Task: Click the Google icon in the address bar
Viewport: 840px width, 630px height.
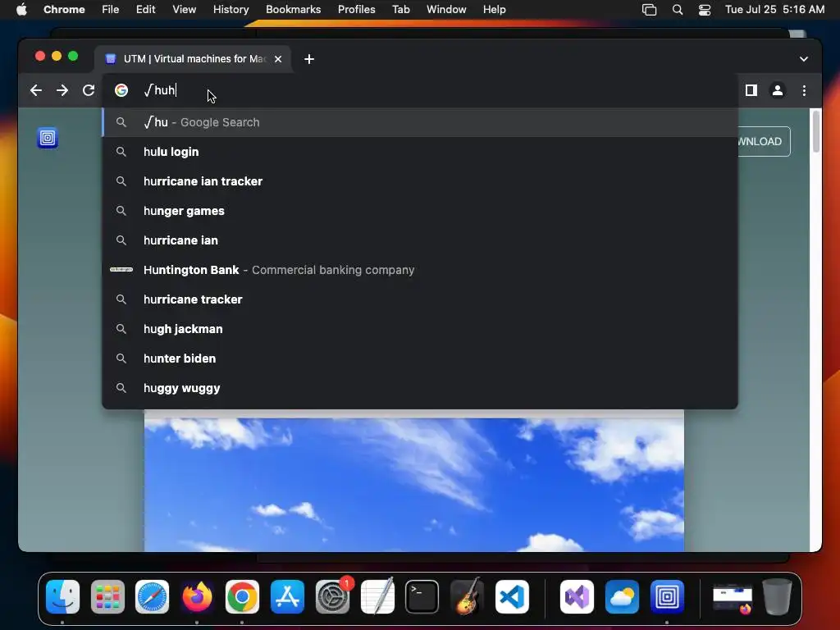Action: click(121, 90)
